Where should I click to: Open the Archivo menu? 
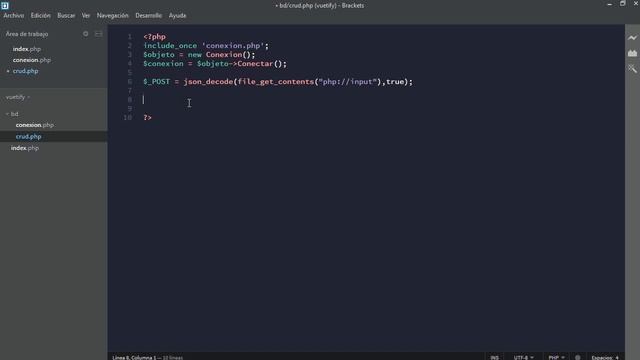14,16
